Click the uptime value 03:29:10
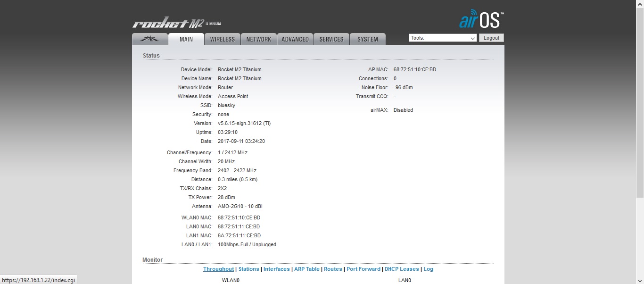Viewport: 644px width, 284px height. tap(228, 132)
